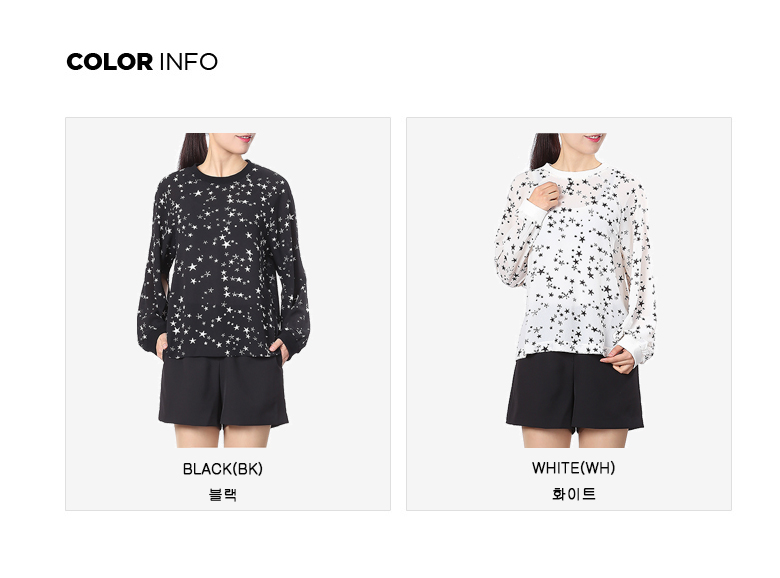Click the BLACK(BK) label
Viewport: 780px width, 578px height.
click(222, 469)
